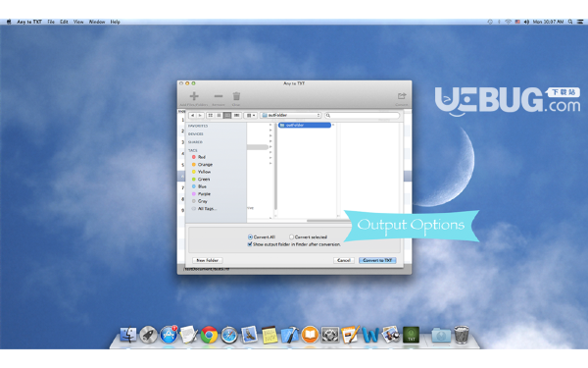Open Launchpad from the dock
Screen dimensions: 588x368
tap(149, 335)
